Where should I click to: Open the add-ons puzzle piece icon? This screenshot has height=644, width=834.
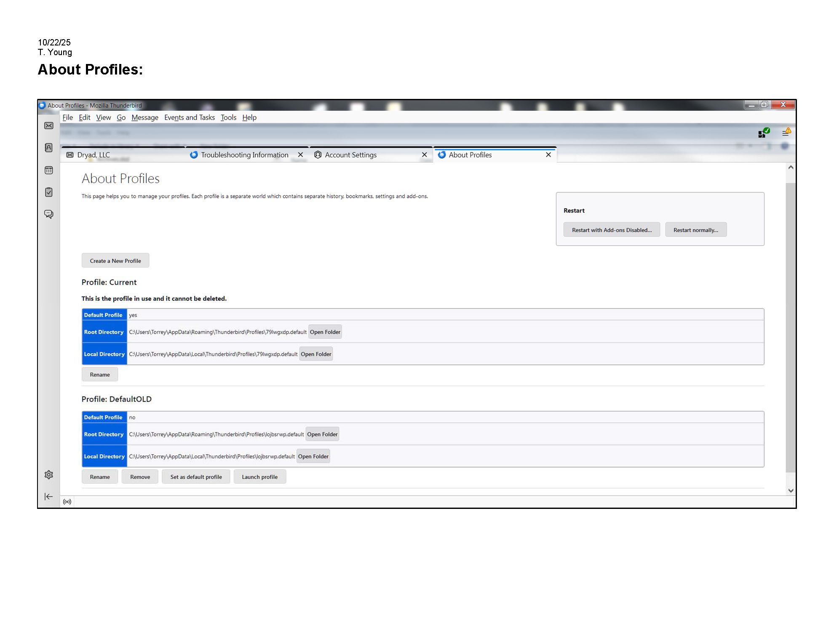pos(763,133)
